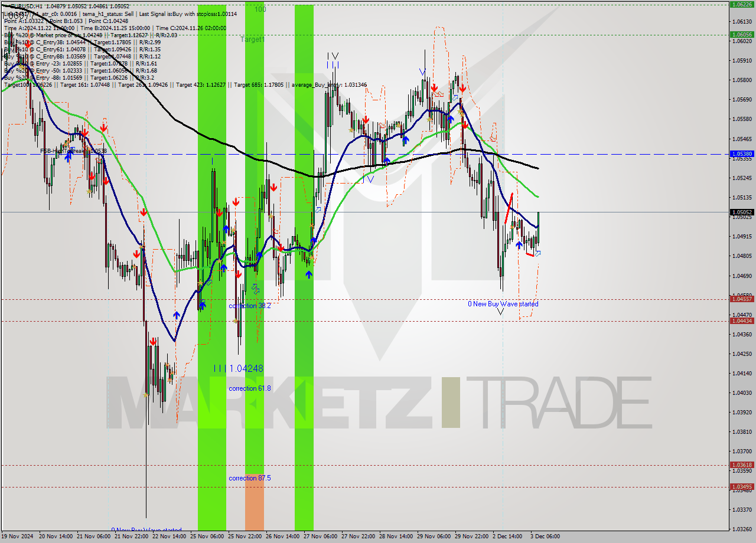Click the 1.04030 price axis label
The width and height of the screenshot is (756, 543).
[x=742, y=393]
